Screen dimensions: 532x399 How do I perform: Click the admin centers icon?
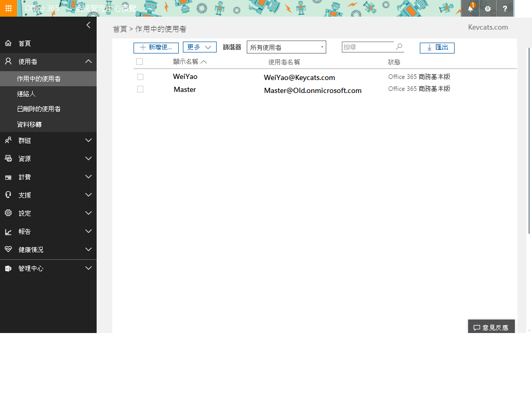[8, 269]
